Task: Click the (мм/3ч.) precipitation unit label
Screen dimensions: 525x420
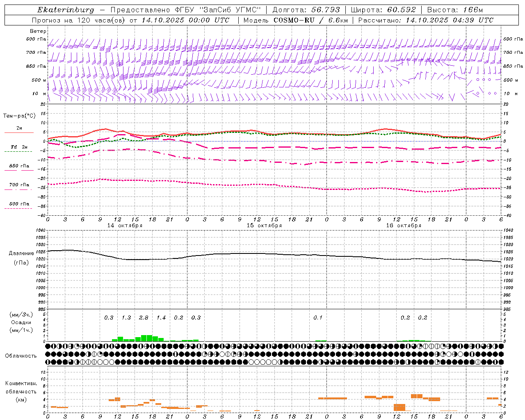Action: 21,315
